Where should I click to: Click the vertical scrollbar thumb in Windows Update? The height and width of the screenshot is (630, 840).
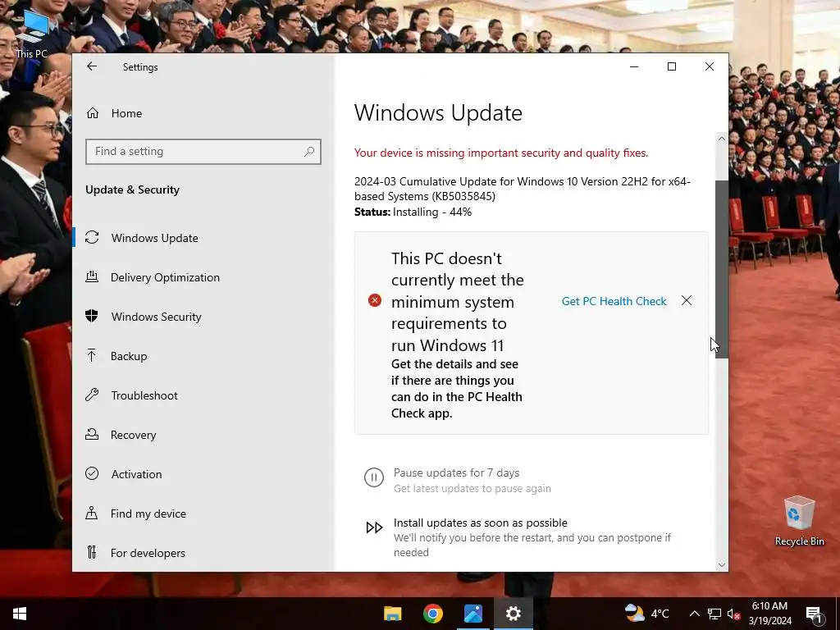[722, 269]
